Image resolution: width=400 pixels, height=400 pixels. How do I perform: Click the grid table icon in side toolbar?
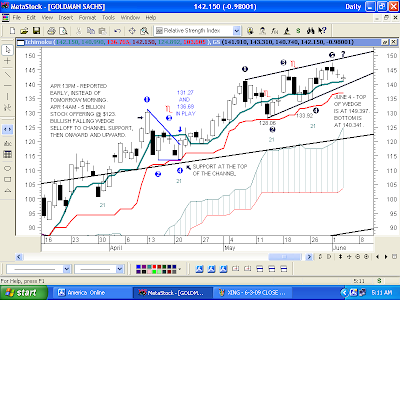click(x=8, y=154)
